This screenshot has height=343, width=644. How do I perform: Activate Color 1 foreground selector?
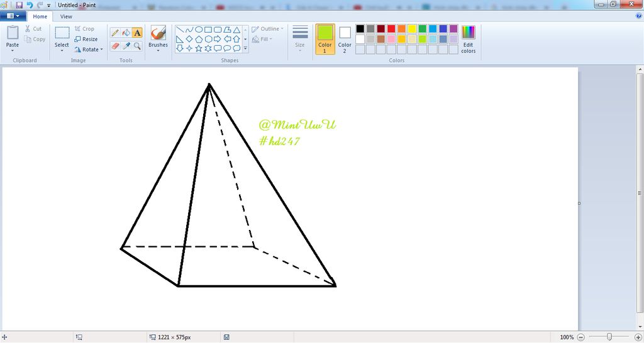pos(325,39)
